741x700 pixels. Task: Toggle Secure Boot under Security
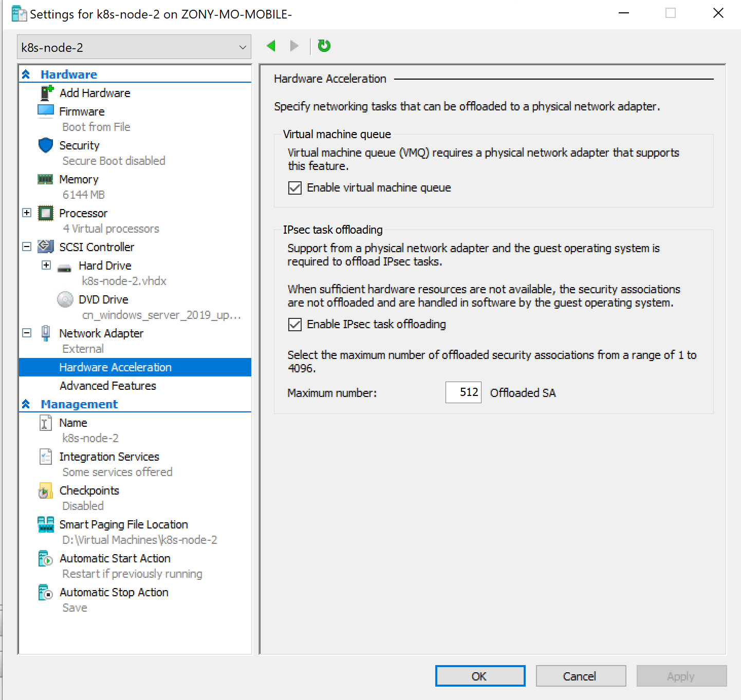pos(114,161)
